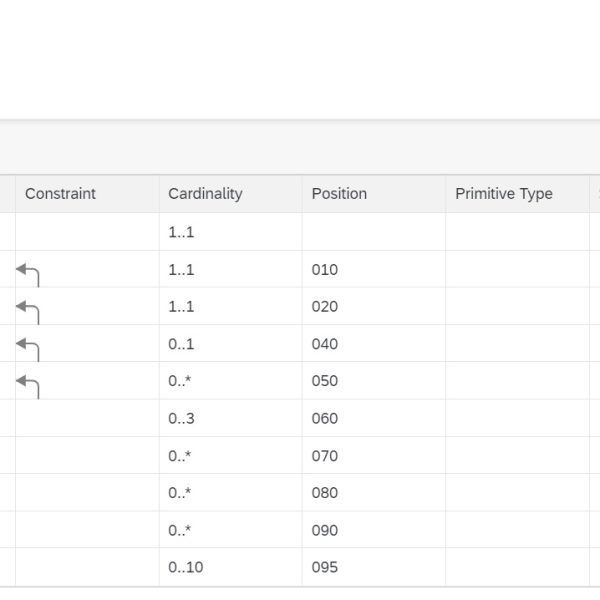This screenshot has width=600, height=600.
Task: Click the 070 position cell
Action: [x=325, y=456]
